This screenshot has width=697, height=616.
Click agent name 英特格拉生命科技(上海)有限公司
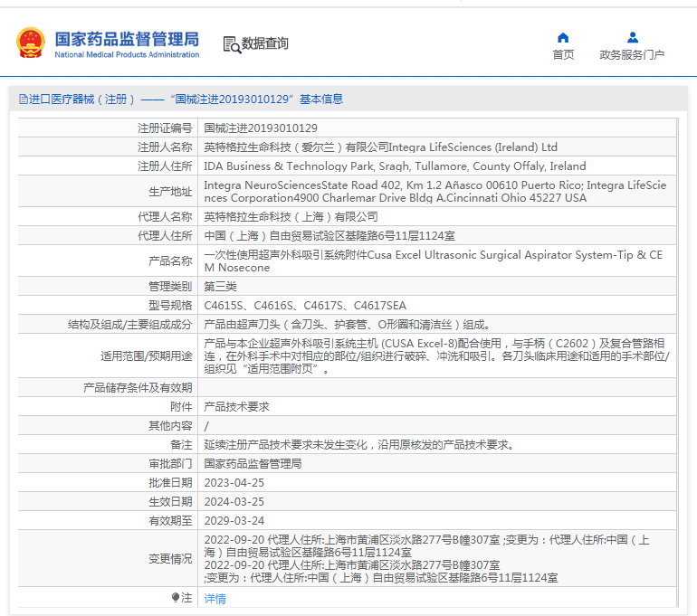[x=291, y=217]
